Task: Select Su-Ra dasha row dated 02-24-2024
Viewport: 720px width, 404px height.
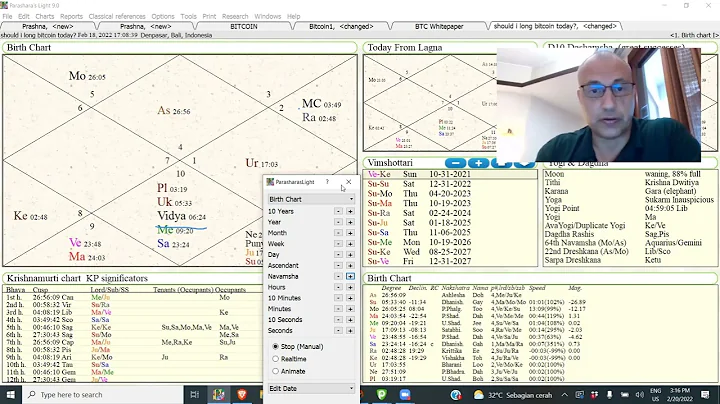Action: click(x=450, y=213)
